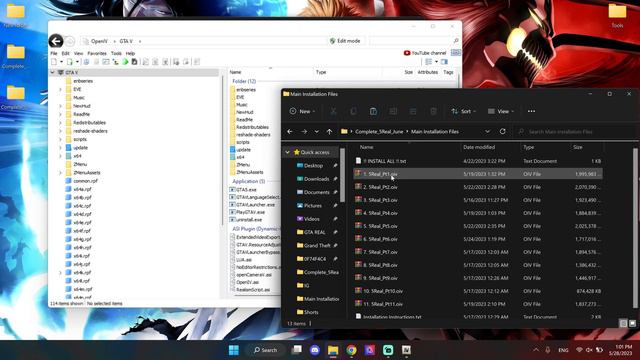Click the Rename icon in File Explorer
The image size is (640, 360).
click(x=393, y=111)
